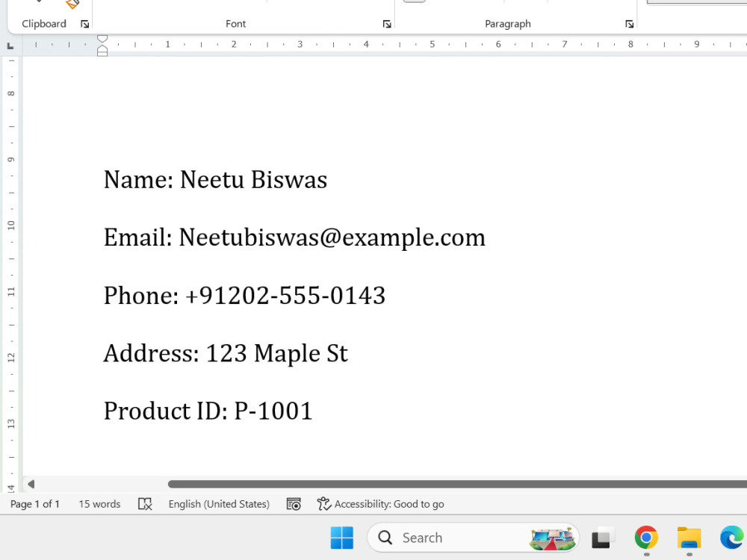Click the first line indent marker on ruler
747x560 pixels.
click(x=102, y=39)
